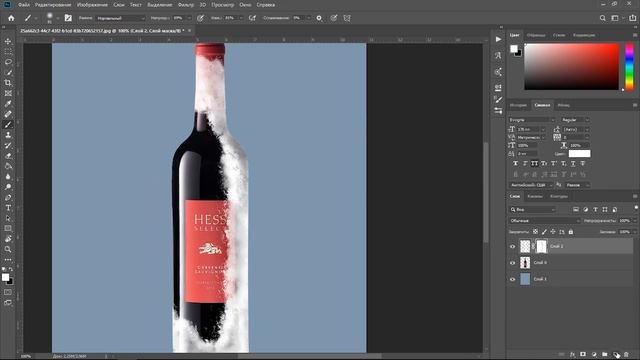This screenshot has height=360, width=640.
Task: Toggle All Caps TT character style
Action: (x=534, y=163)
